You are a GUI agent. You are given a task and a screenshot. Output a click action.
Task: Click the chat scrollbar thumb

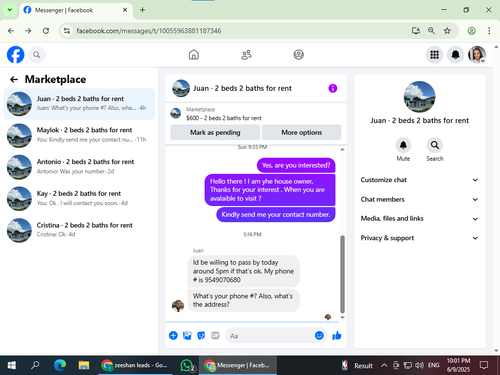[x=342, y=273]
